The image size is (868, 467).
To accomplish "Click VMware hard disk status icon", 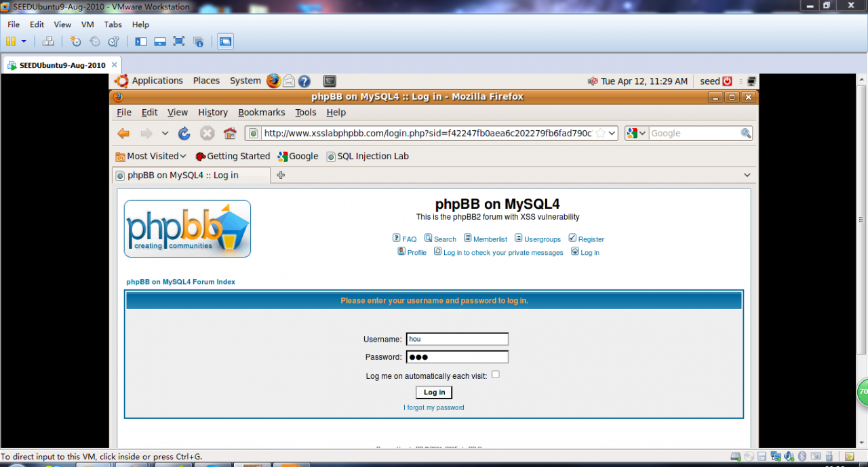I will (x=736, y=456).
